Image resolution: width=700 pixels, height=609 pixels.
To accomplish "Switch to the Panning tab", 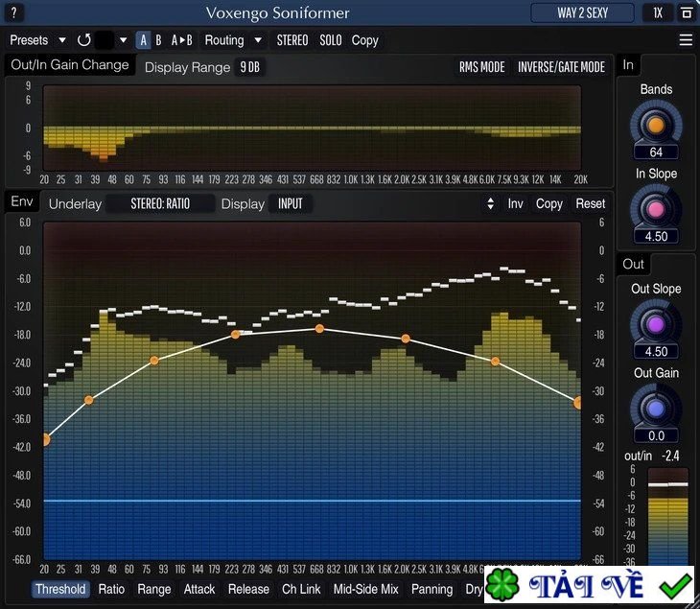I will click(432, 589).
